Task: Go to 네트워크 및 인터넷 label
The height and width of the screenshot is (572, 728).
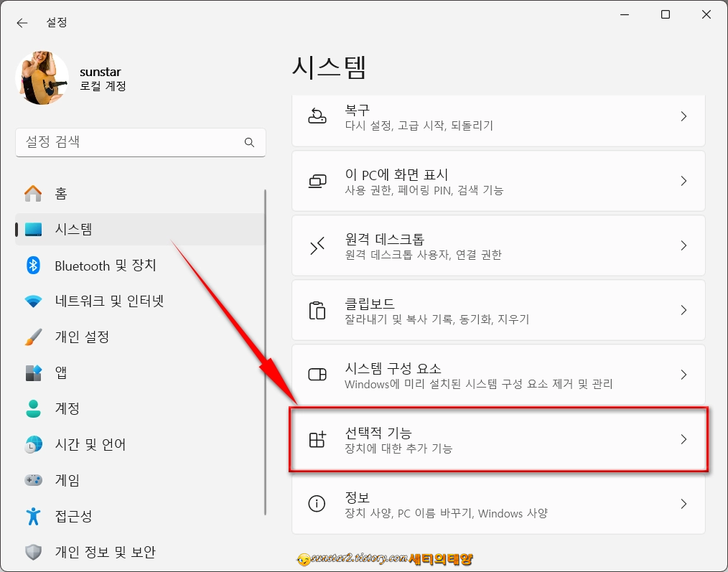Action: (x=109, y=301)
